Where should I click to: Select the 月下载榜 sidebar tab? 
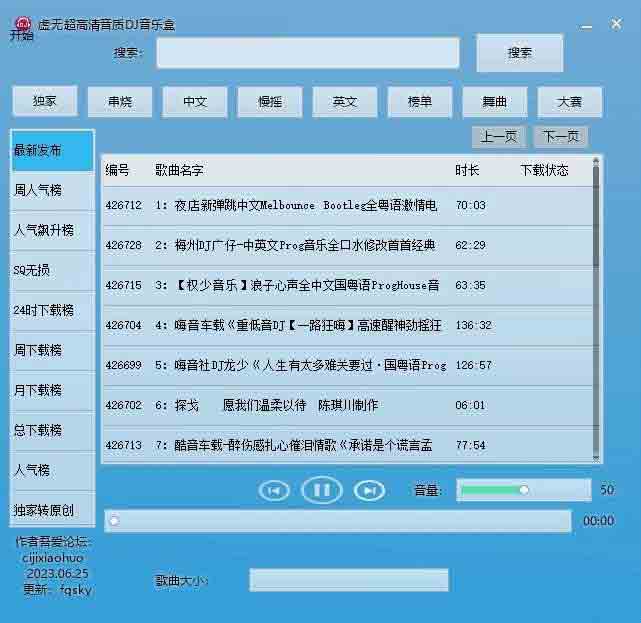(x=52, y=390)
